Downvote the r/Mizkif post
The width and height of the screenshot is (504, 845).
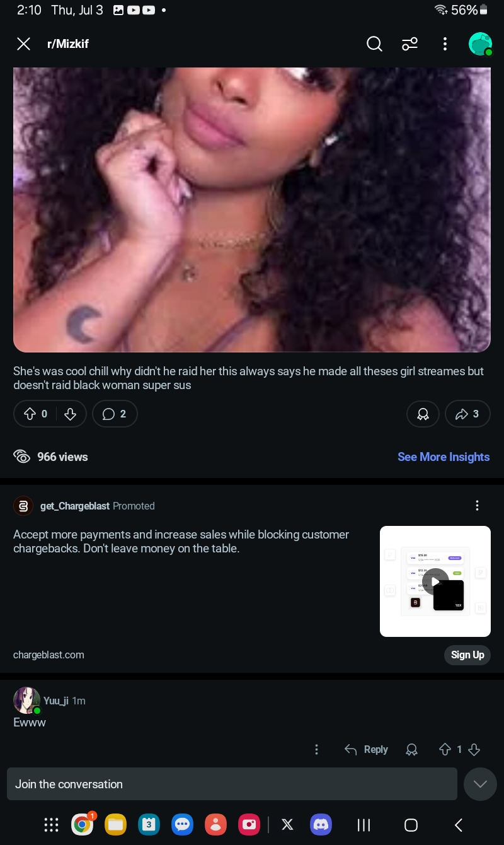pyautogui.click(x=71, y=414)
